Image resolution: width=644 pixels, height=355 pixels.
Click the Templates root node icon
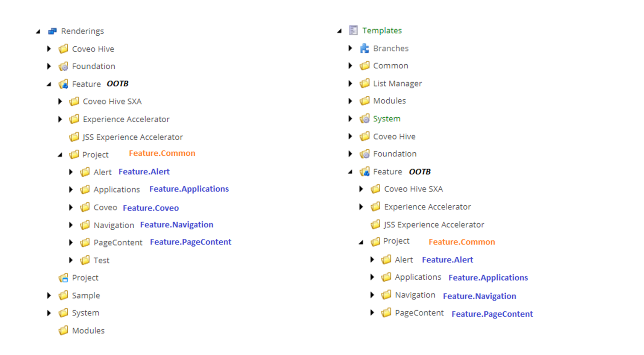[x=353, y=30]
